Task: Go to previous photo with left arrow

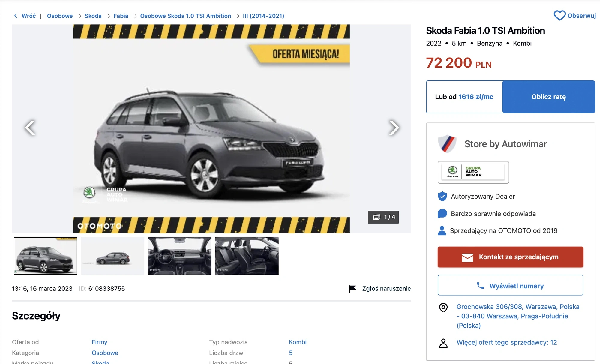Action: pos(30,128)
